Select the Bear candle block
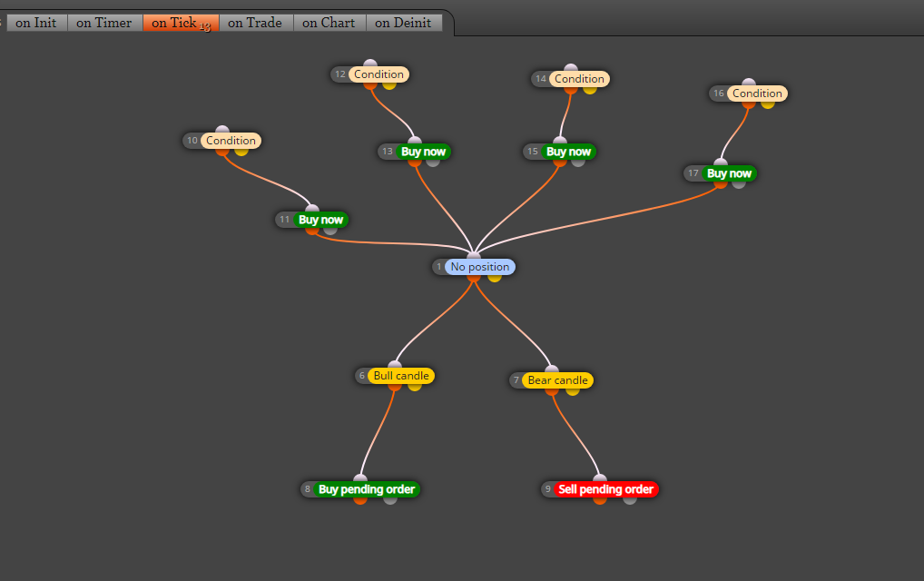The height and width of the screenshot is (581, 924). pyautogui.click(x=557, y=380)
